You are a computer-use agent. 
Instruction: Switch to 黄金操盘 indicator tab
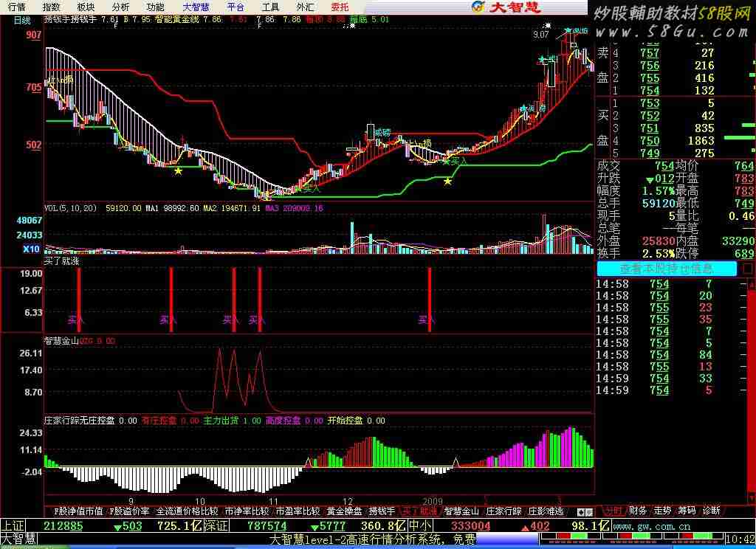coord(344,511)
